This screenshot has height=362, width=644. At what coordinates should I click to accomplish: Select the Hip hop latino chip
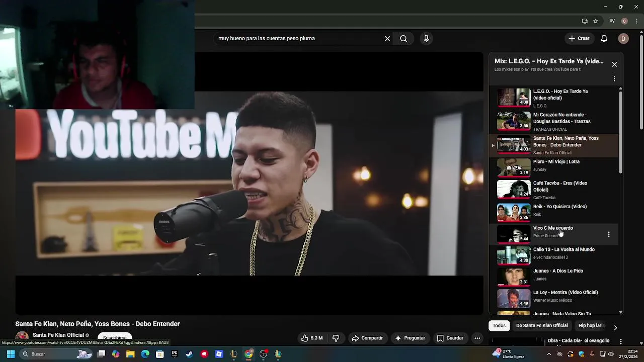click(x=591, y=326)
